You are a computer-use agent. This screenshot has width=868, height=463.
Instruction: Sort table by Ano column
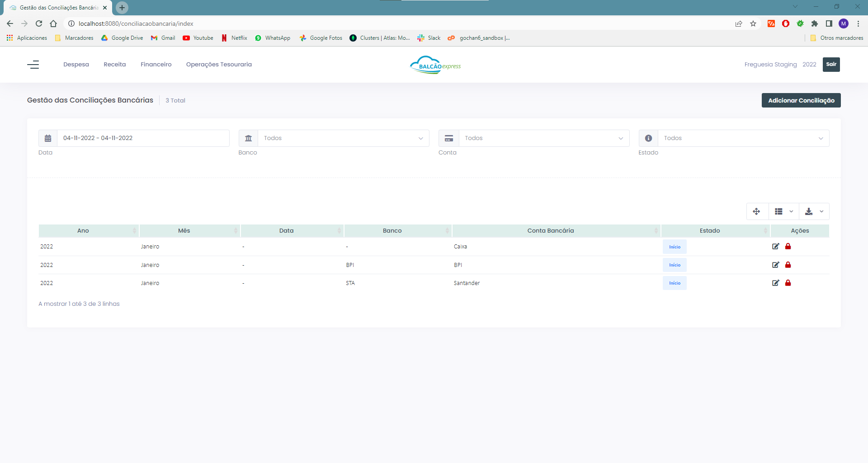tap(89, 231)
